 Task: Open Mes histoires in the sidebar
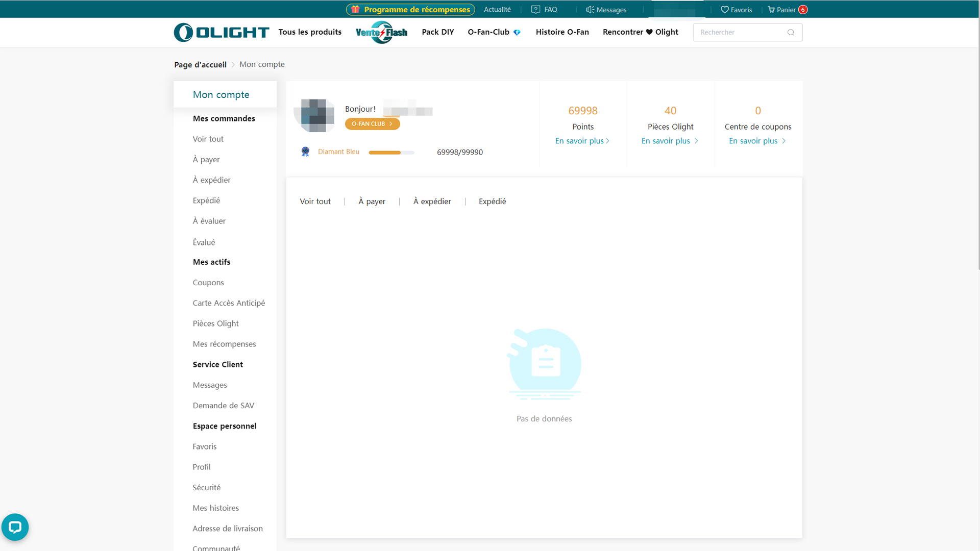[x=215, y=508]
